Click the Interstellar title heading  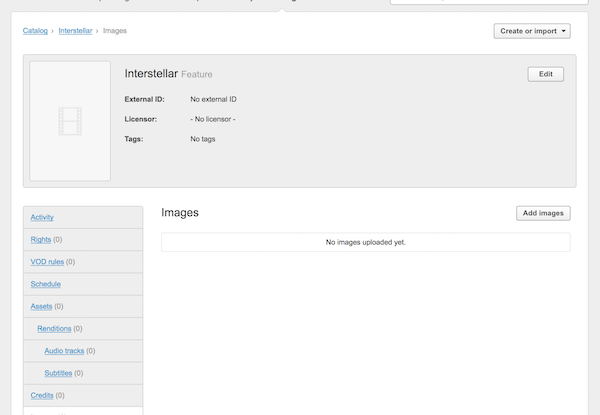click(151, 73)
